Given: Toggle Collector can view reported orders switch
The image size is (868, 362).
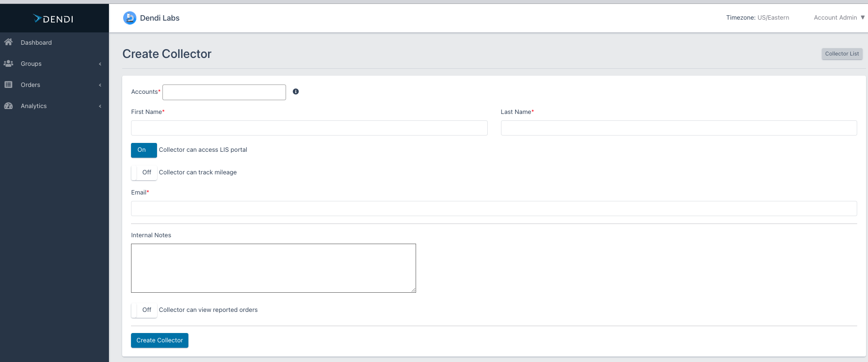Looking at the screenshot, I should [x=144, y=310].
